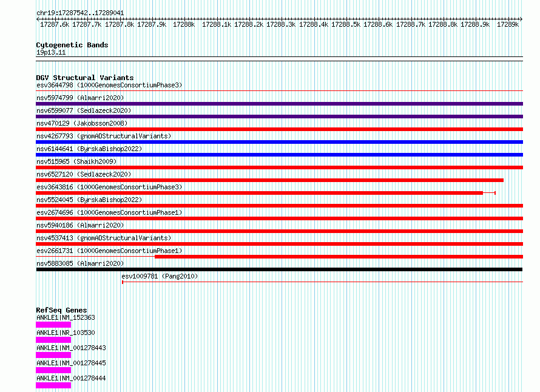540x392 pixels.
Task: Select the blue bar for nsv4267793
Action: point(279,142)
